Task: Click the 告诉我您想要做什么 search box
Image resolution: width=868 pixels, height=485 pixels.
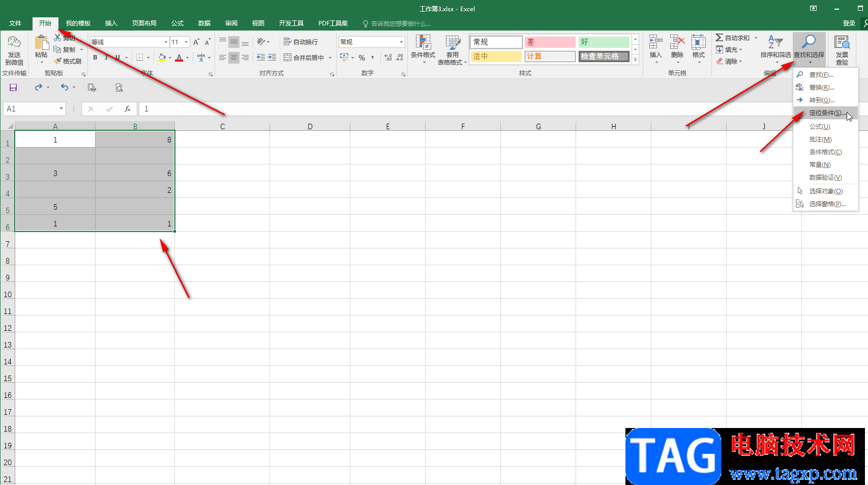Action: 397,23
